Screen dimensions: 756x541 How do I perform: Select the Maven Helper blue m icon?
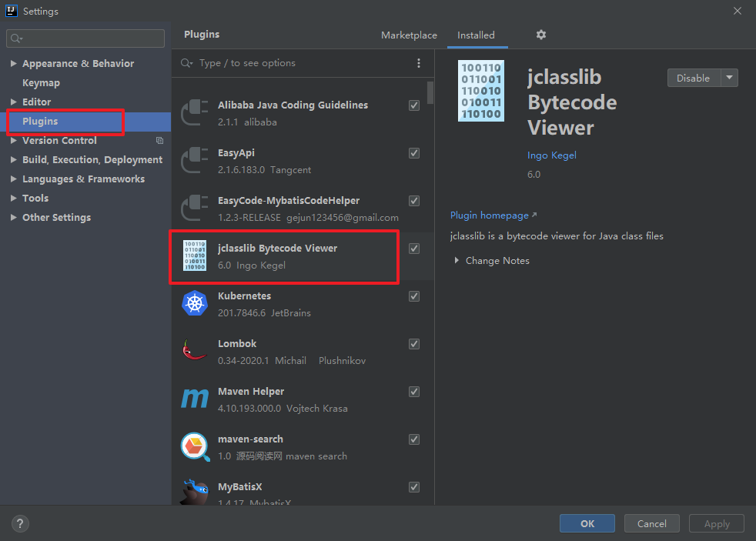point(195,399)
